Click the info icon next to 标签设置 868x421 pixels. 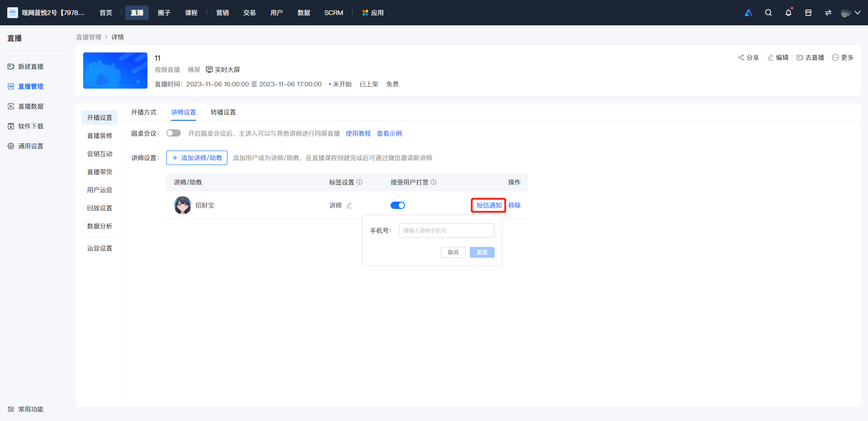pyautogui.click(x=359, y=182)
